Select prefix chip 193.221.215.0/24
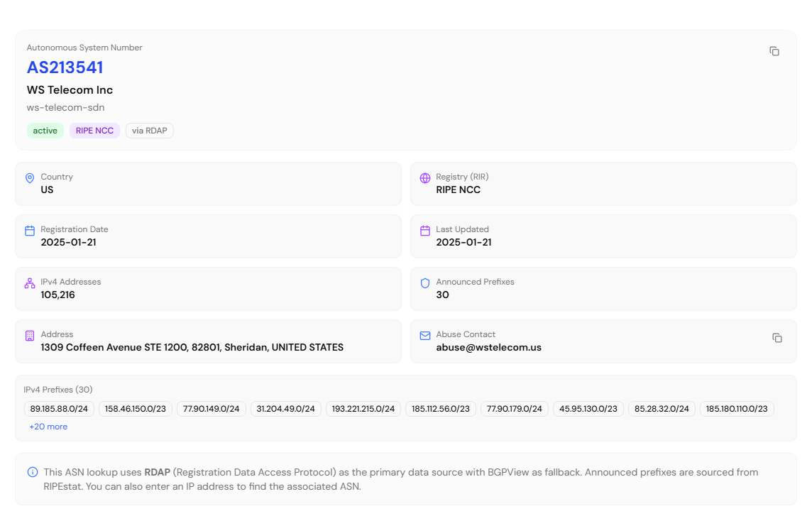Screen dimensions: 812x516 point(363,409)
